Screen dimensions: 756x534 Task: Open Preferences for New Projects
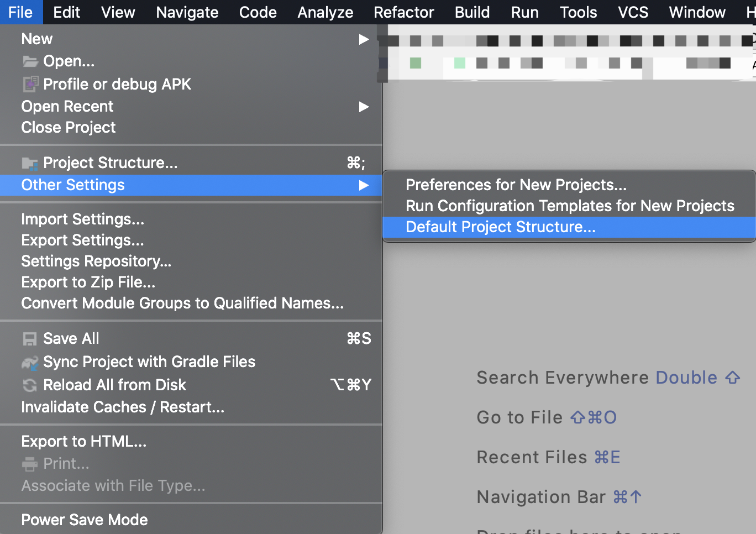pyautogui.click(x=516, y=185)
